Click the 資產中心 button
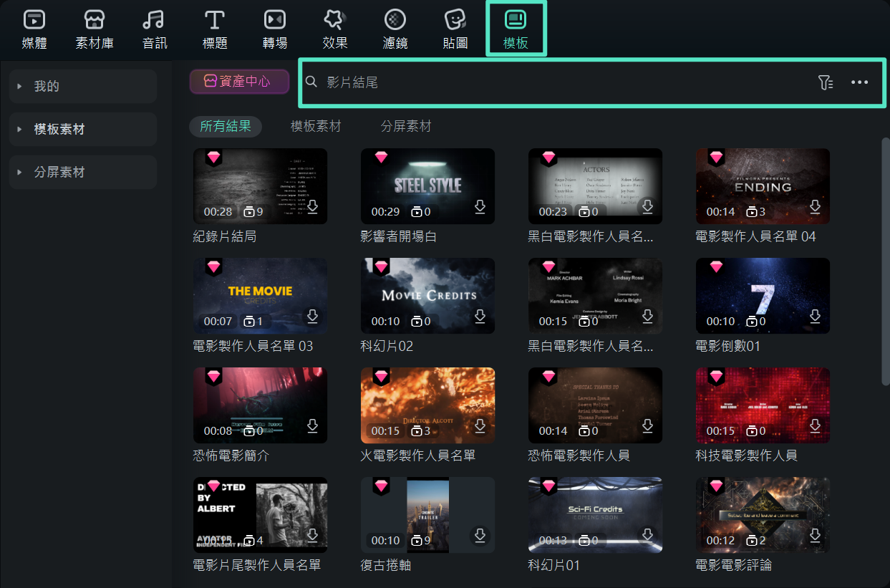Image resolution: width=890 pixels, height=588 pixels. point(239,82)
